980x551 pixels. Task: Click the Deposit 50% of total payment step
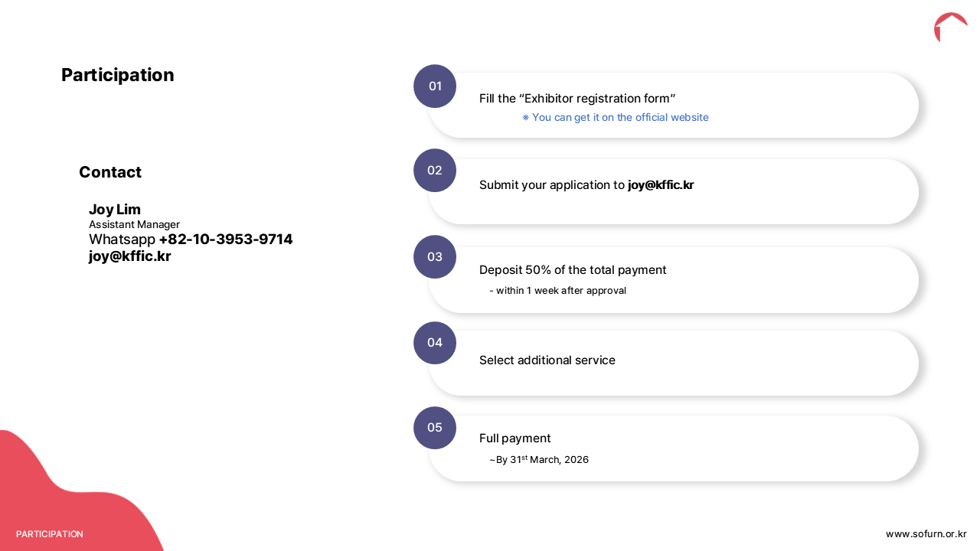[573, 270]
